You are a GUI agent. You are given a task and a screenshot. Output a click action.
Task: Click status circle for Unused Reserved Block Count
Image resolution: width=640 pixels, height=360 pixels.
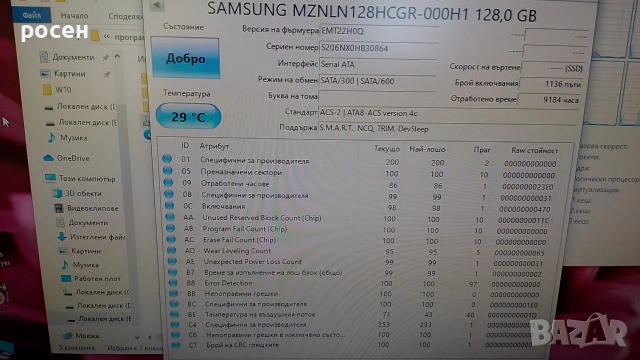(x=170, y=217)
